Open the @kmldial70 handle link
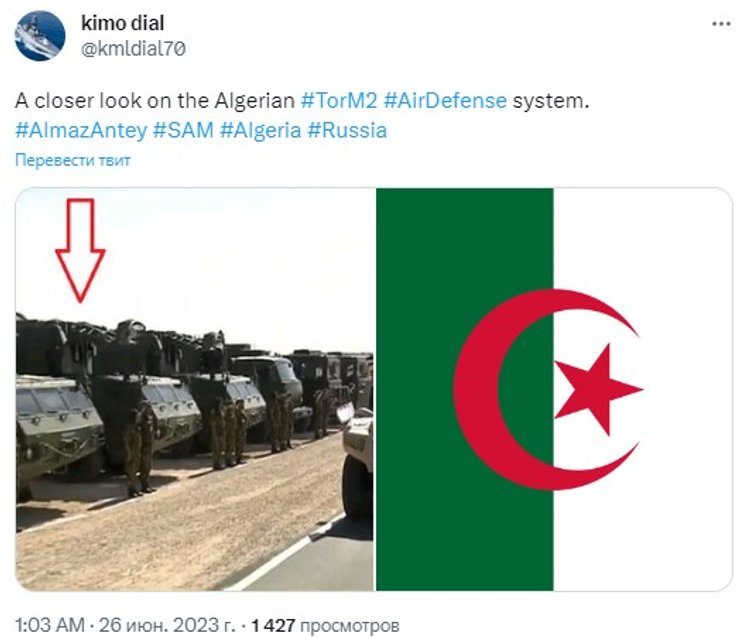This screenshot has width=740, height=638. pyautogui.click(x=134, y=49)
